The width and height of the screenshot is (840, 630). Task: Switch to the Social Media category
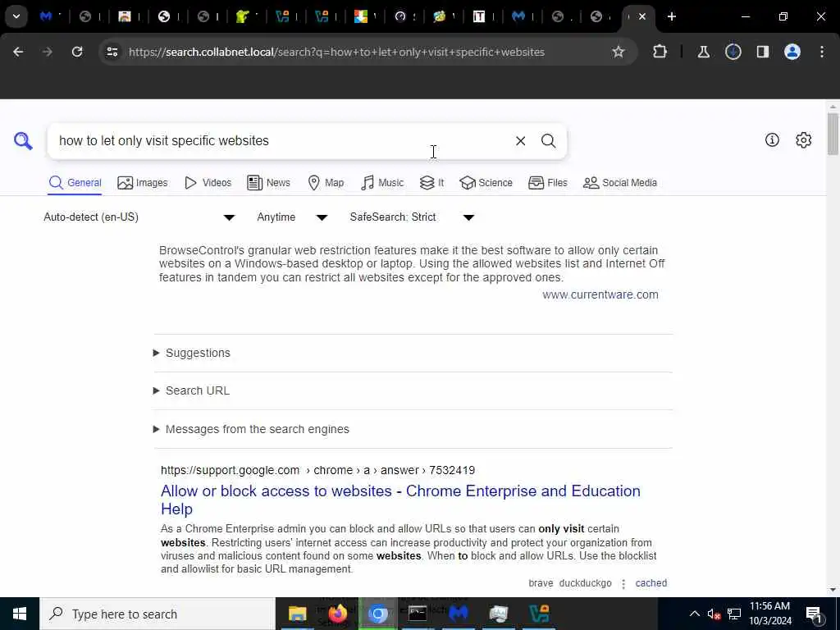tap(620, 183)
